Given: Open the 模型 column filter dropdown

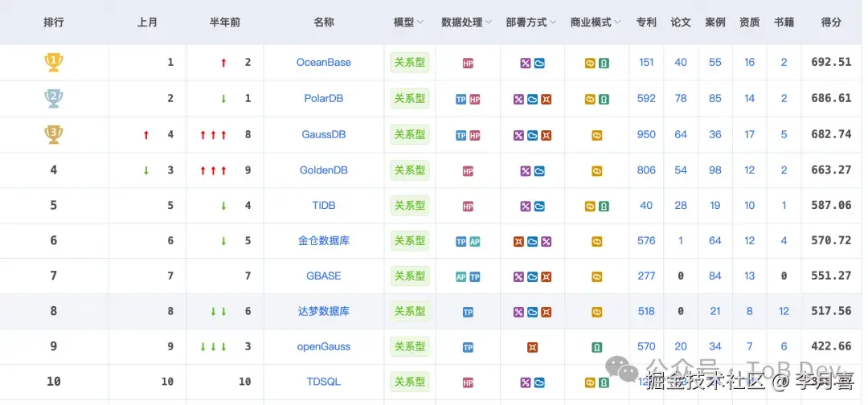Looking at the screenshot, I should pyautogui.click(x=420, y=22).
